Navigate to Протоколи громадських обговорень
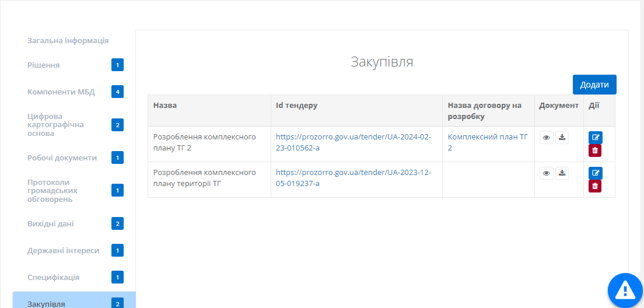 point(53,191)
